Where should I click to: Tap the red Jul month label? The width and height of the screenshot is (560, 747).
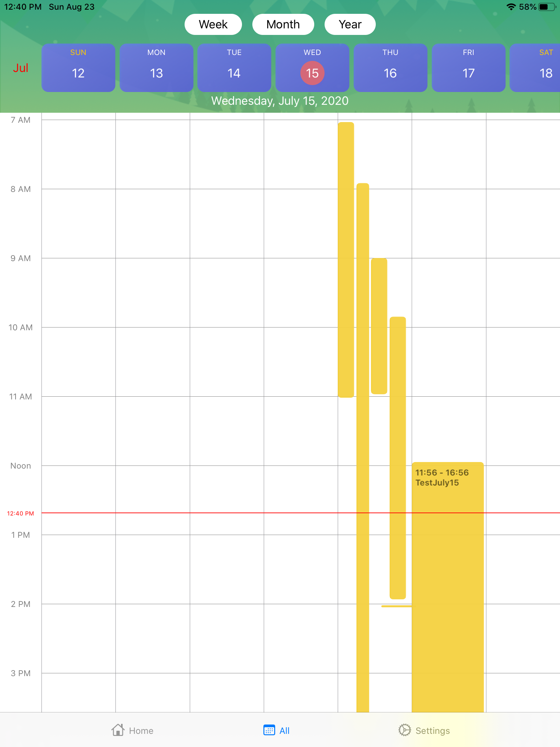tap(20, 68)
